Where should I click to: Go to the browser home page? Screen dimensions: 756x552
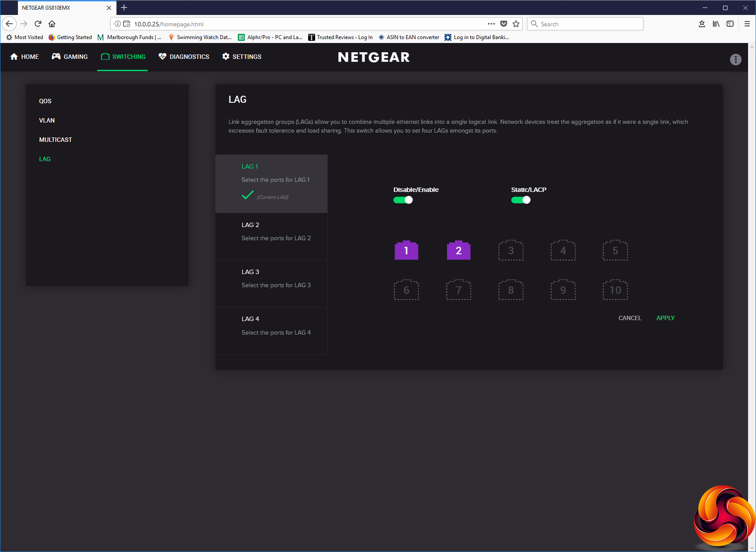point(52,24)
